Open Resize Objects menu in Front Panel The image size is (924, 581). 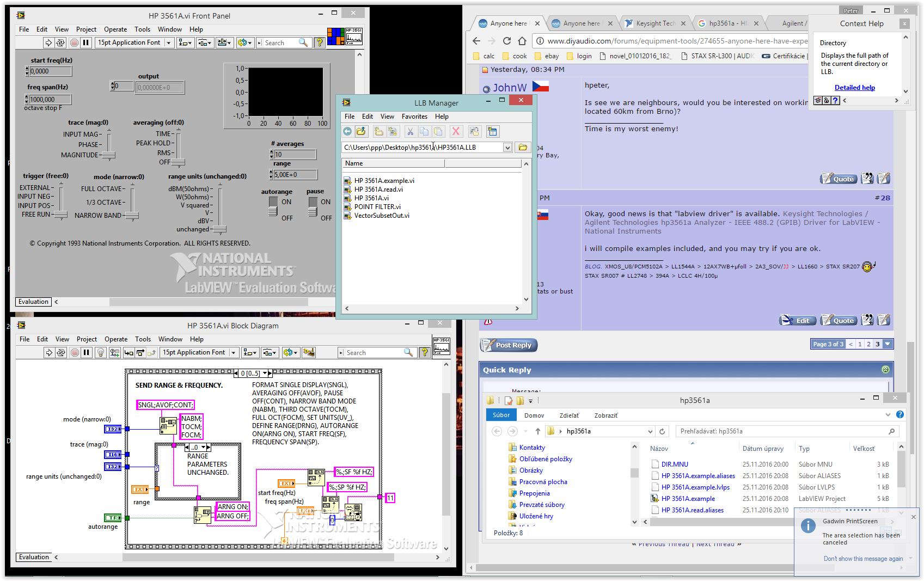pos(224,42)
